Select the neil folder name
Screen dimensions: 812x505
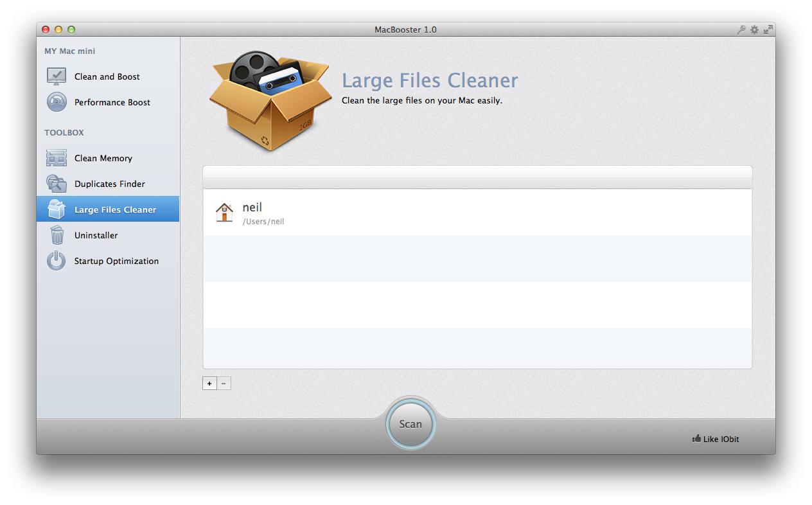pos(252,208)
